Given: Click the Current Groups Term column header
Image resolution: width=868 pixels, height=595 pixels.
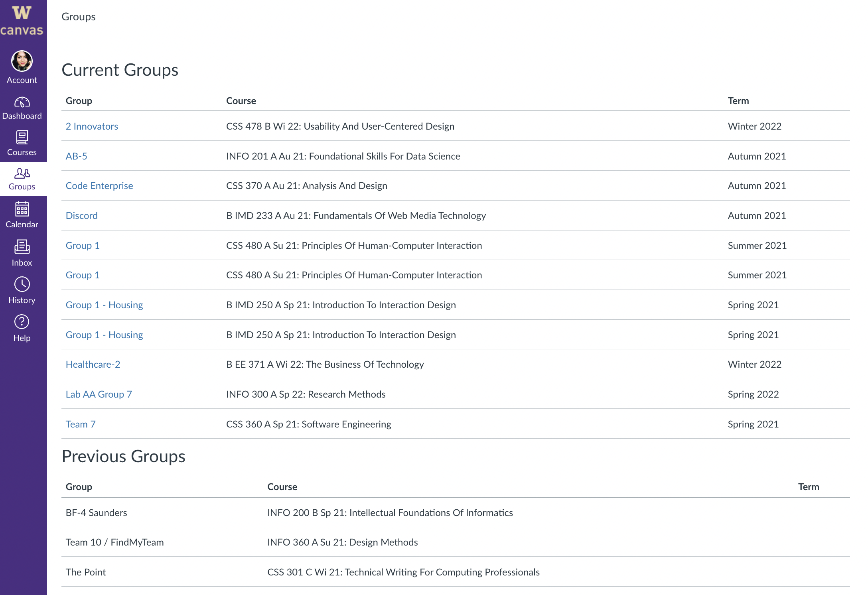Looking at the screenshot, I should point(738,101).
